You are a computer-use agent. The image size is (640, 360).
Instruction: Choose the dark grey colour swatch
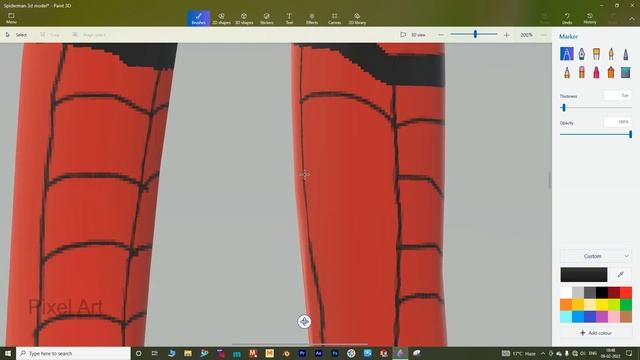[590, 293]
